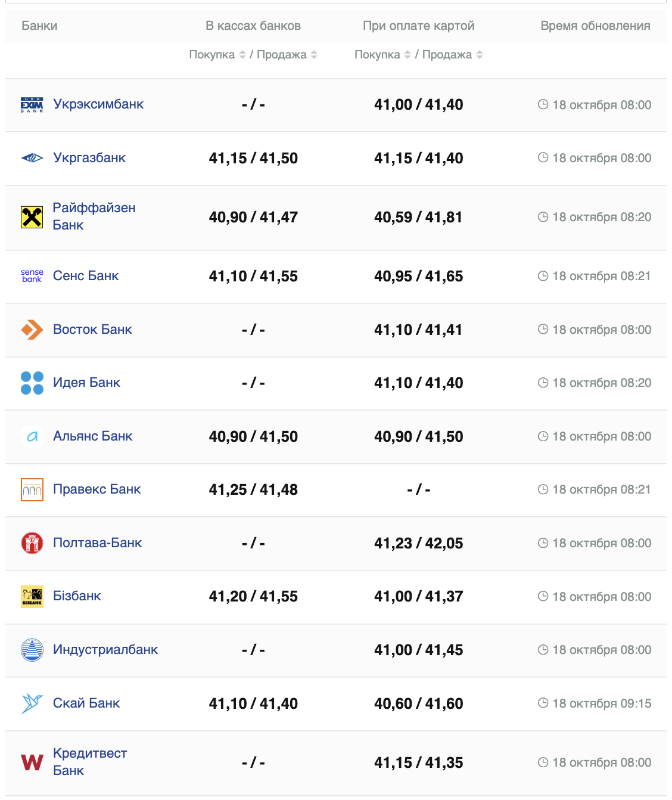Image resolution: width=672 pixels, height=800 pixels.
Task: Click the Полтава-Банк red round logo
Action: [x=32, y=543]
